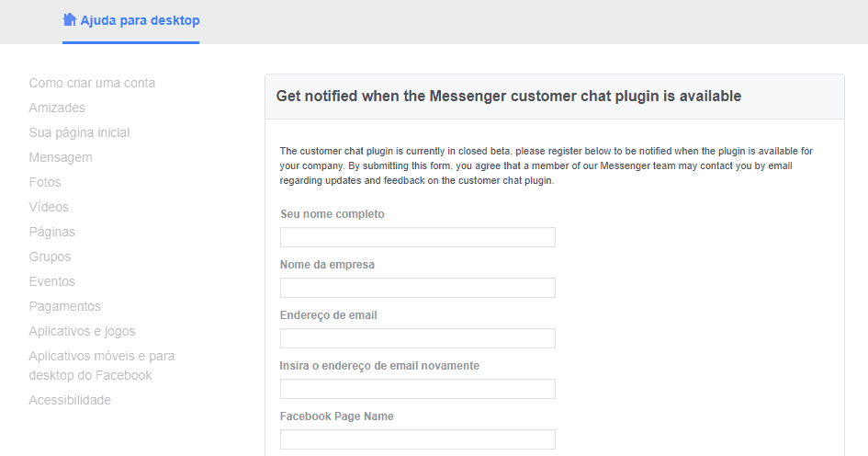Click the home icon beside Ajuda para desktop
Viewport: 868px width, 456px height.
pyautogui.click(x=69, y=20)
